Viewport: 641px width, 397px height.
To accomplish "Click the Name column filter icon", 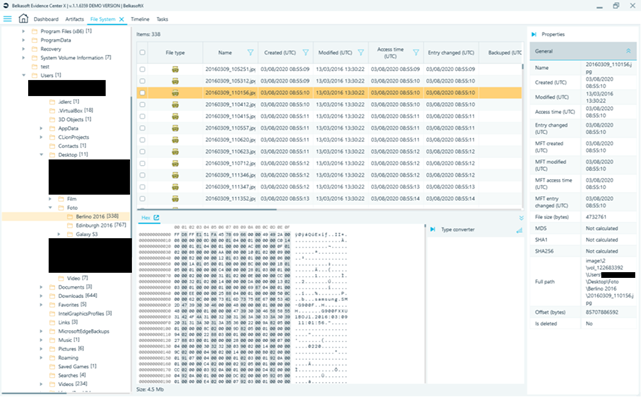I will pos(250,52).
